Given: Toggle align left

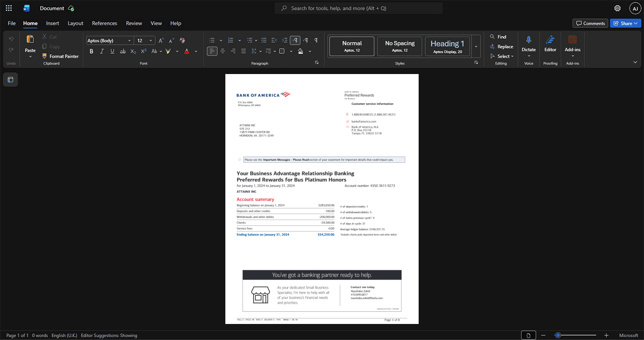Looking at the screenshot, I should pos(212,51).
